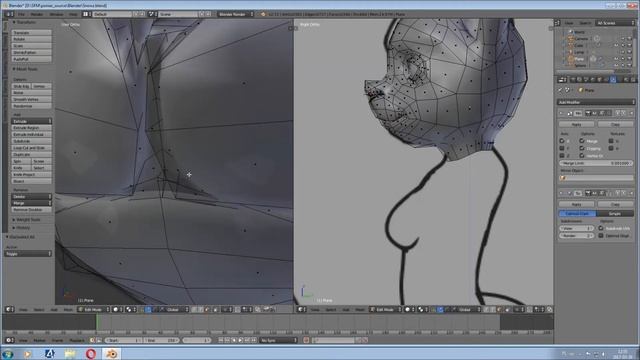Open the Render menu in the top bar

[x=37, y=14]
